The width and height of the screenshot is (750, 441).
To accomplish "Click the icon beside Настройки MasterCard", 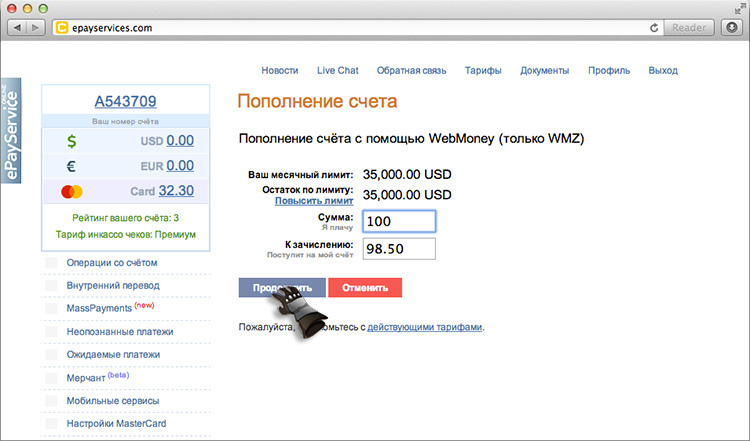I will click(51, 423).
